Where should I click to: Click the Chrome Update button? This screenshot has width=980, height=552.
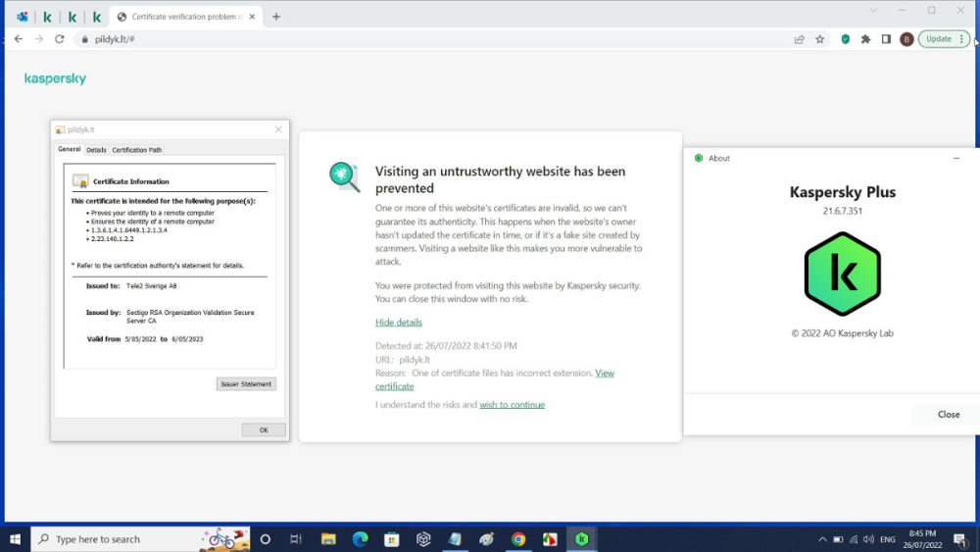[x=938, y=39]
